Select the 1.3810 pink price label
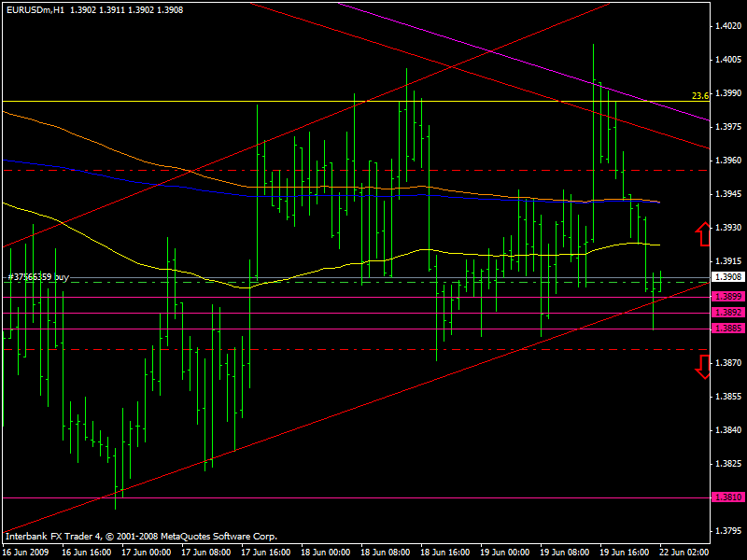This screenshot has height=560, width=747. point(726,497)
